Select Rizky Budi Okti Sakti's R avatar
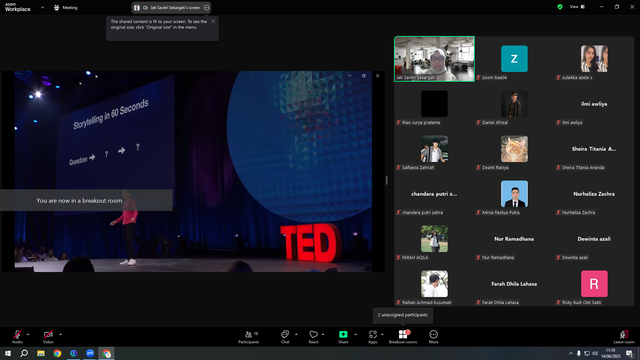The height and width of the screenshot is (360, 640). (x=594, y=284)
